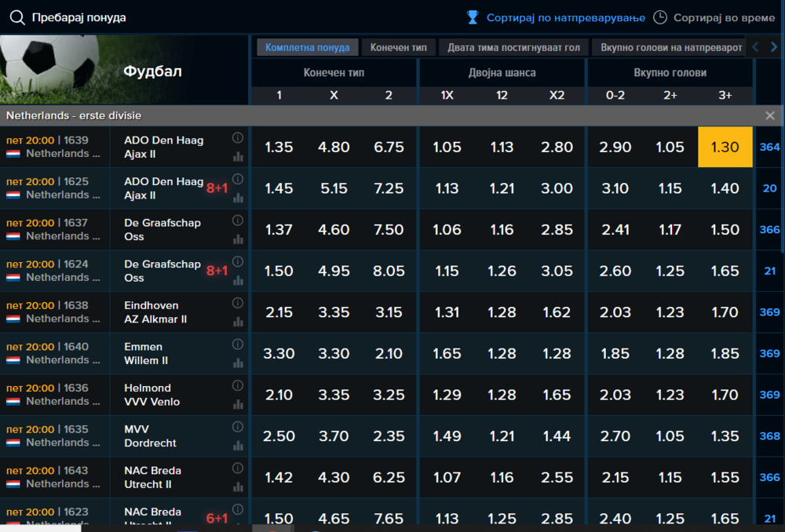Image resolution: width=785 pixels, height=532 pixels.
Task: Expand 364 more markets for ADO Den Haag
Action: [769, 148]
